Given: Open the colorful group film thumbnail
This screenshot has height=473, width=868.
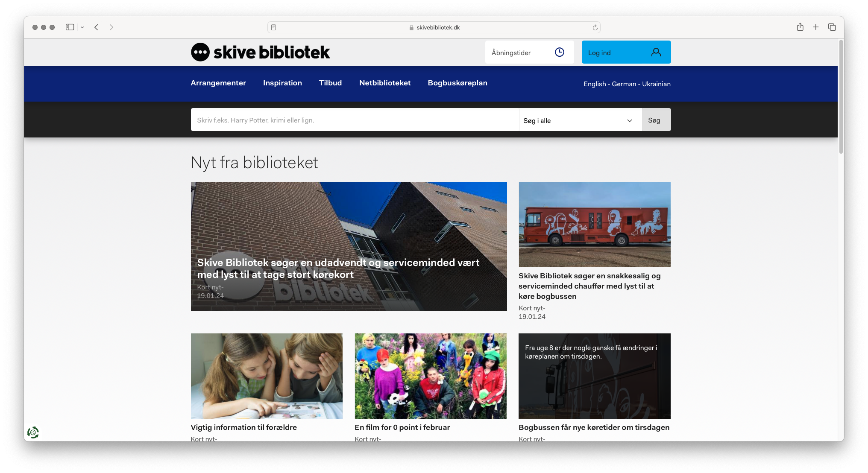Looking at the screenshot, I should point(431,376).
